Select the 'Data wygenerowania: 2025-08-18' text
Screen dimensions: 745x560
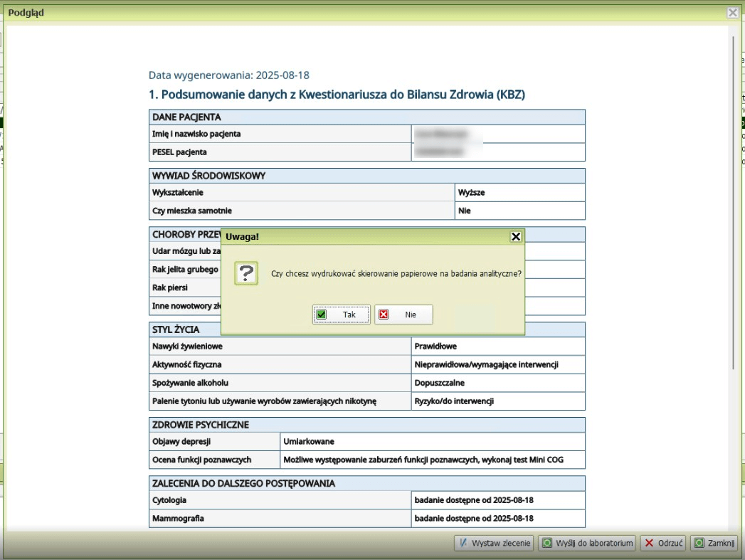[229, 75]
